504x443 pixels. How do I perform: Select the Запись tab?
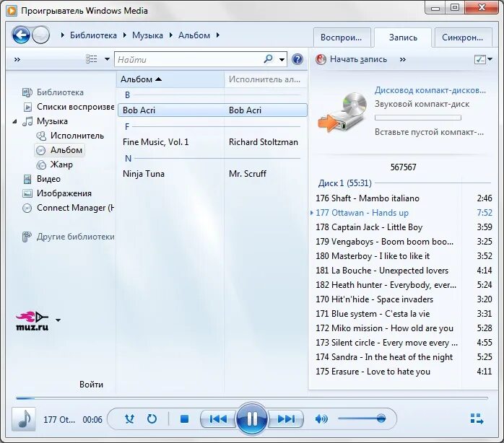[403, 38]
